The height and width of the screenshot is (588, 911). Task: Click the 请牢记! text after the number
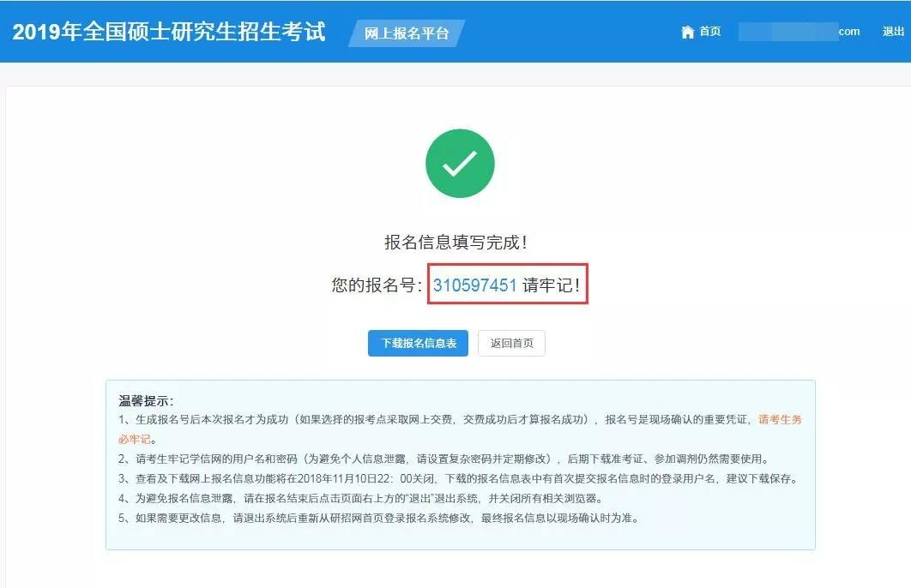tap(552, 285)
